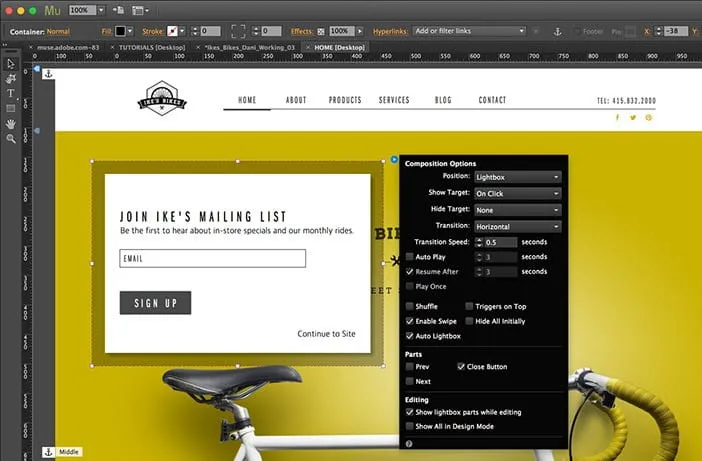Click the Twitter icon in the header

pos(633,117)
